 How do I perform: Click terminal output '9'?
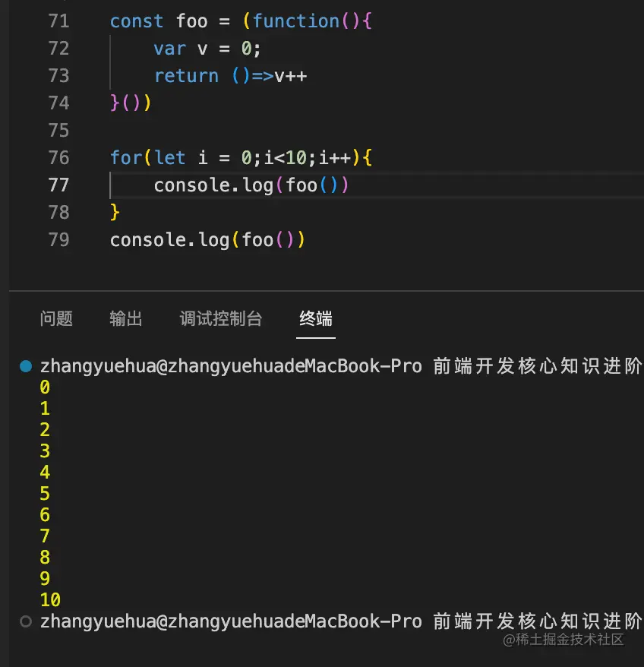(45, 579)
